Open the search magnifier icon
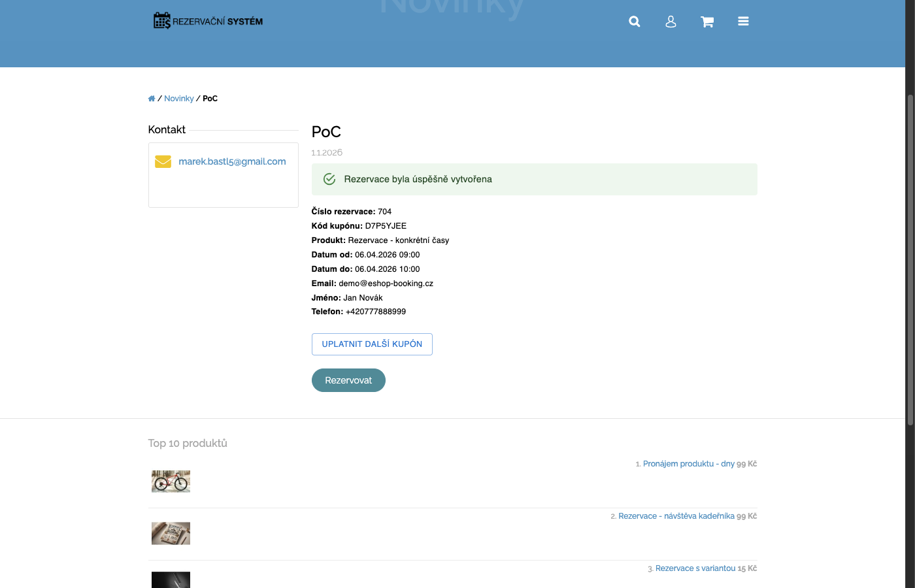The image size is (915, 588). click(634, 22)
